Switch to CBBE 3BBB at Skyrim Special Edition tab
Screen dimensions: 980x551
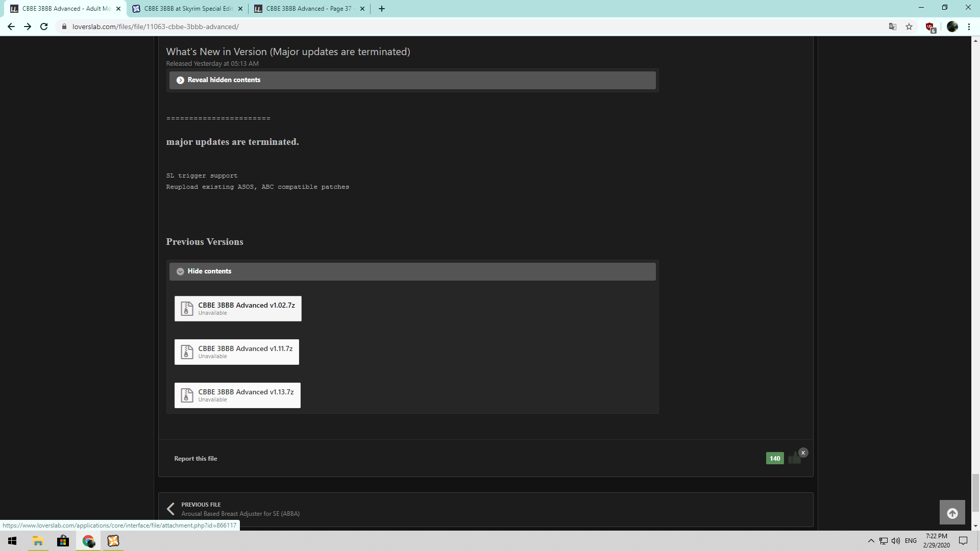coord(187,9)
